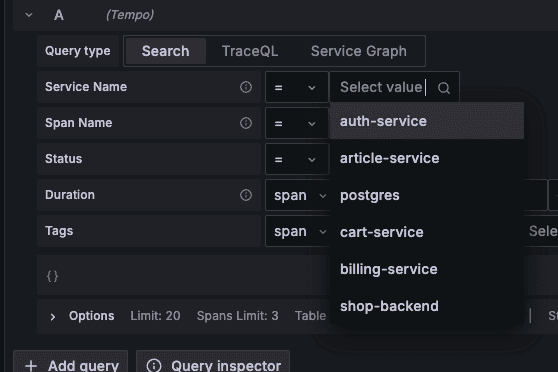Choose postgres from the list
This screenshot has width=558, height=372.
coord(427,195)
